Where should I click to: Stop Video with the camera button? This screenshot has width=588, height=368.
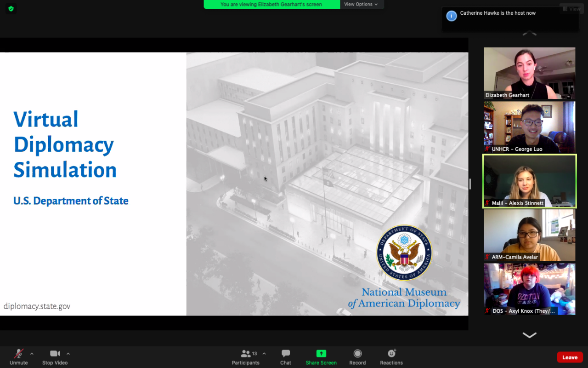(x=55, y=357)
